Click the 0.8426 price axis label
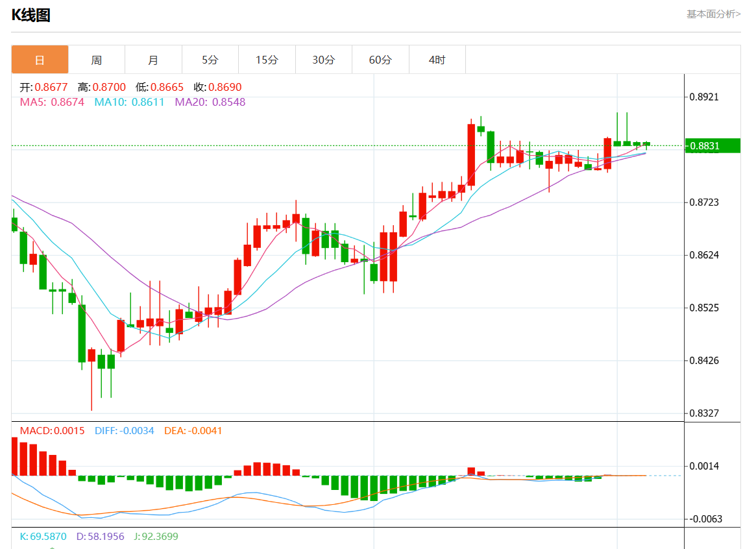The width and height of the screenshot is (756, 549). tap(704, 361)
